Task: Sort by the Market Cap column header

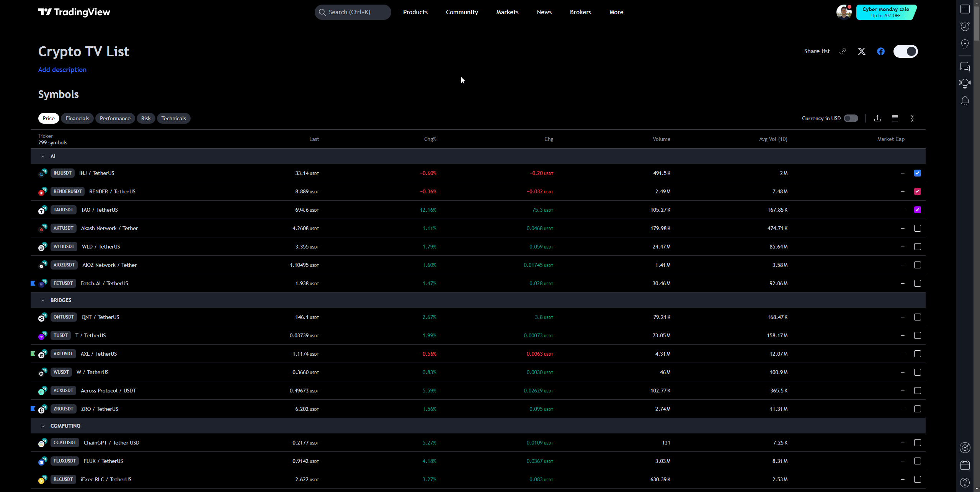Action: coord(891,139)
